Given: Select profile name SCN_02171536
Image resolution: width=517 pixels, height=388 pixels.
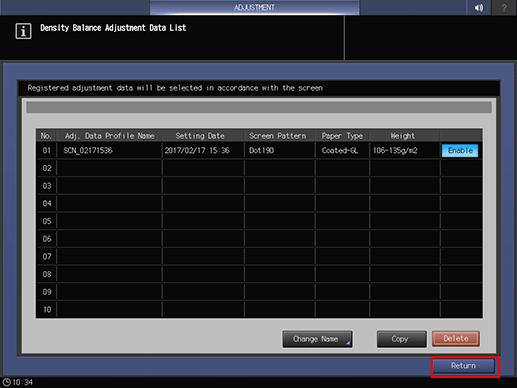Looking at the screenshot, I should tap(88, 150).
